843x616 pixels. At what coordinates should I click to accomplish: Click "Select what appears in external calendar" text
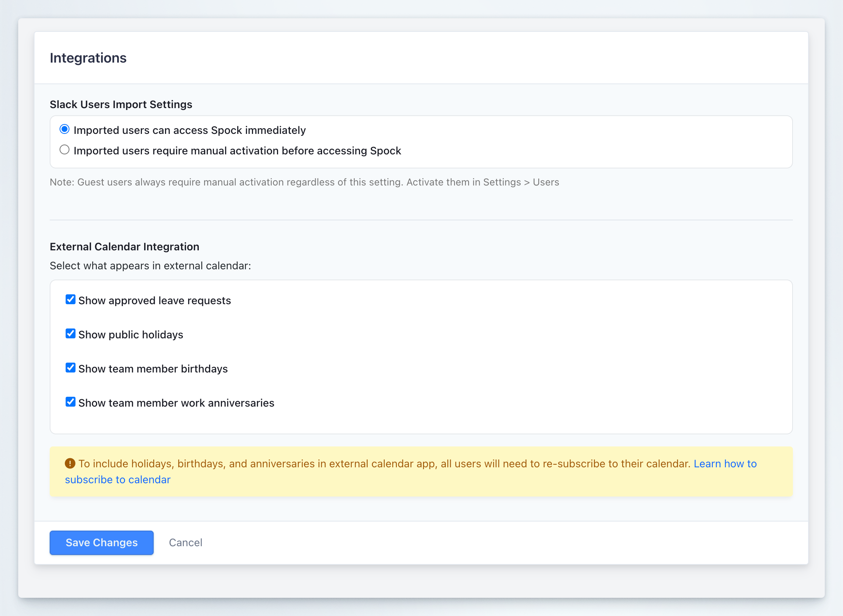tap(150, 266)
